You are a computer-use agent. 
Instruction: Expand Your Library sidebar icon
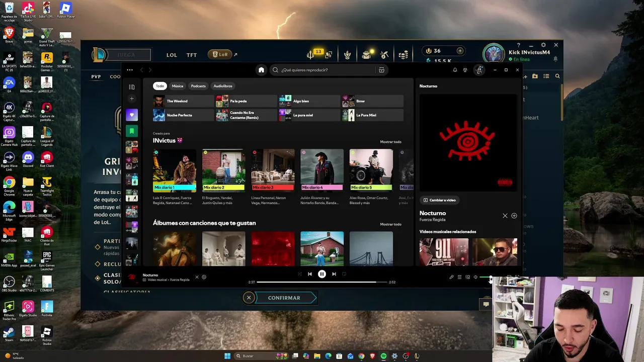click(x=132, y=87)
